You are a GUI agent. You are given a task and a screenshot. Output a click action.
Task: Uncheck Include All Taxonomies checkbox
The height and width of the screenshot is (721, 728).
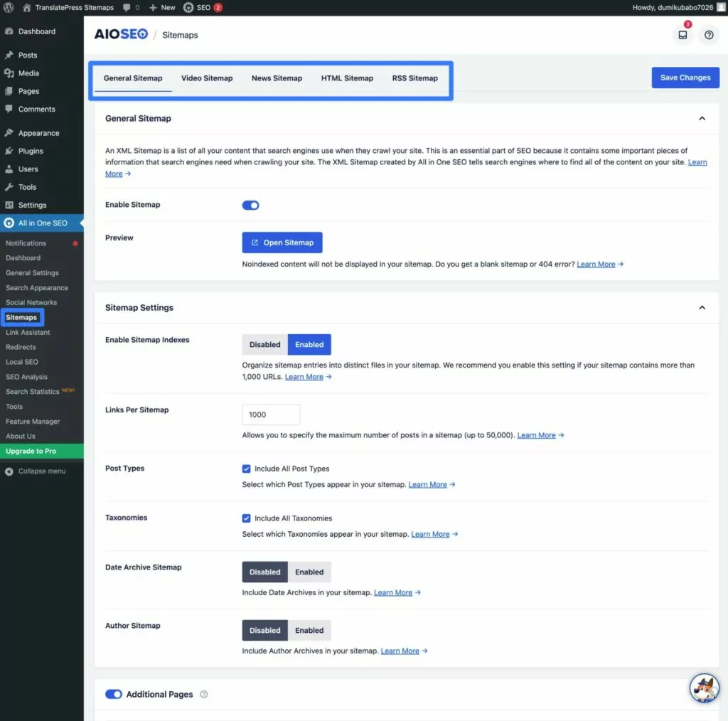[x=246, y=518]
